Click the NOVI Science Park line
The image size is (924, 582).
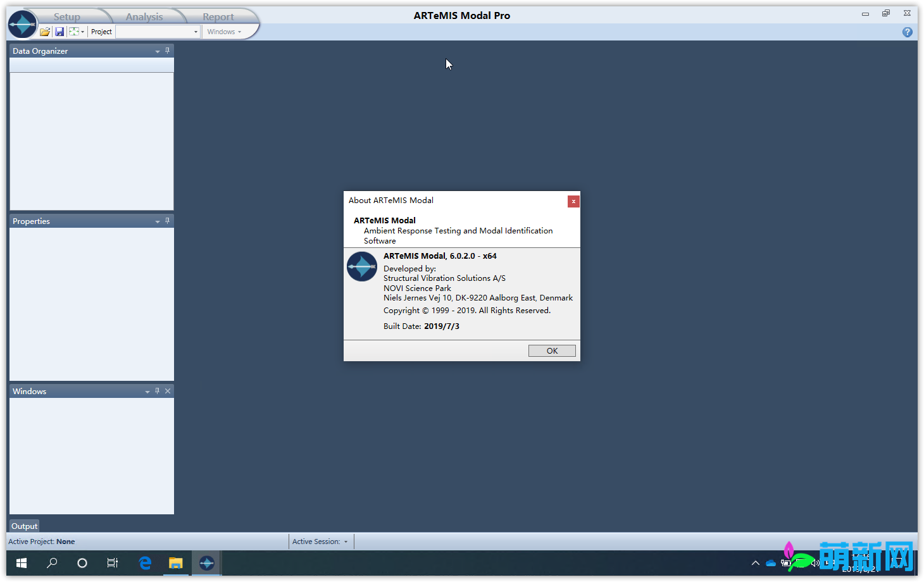pyautogui.click(x=417, y=288)
